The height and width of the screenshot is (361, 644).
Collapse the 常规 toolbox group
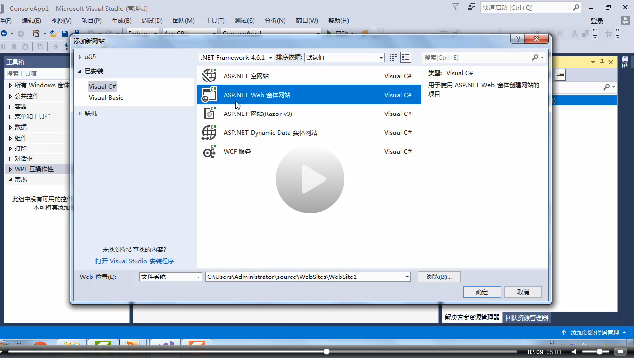point(11,179)
